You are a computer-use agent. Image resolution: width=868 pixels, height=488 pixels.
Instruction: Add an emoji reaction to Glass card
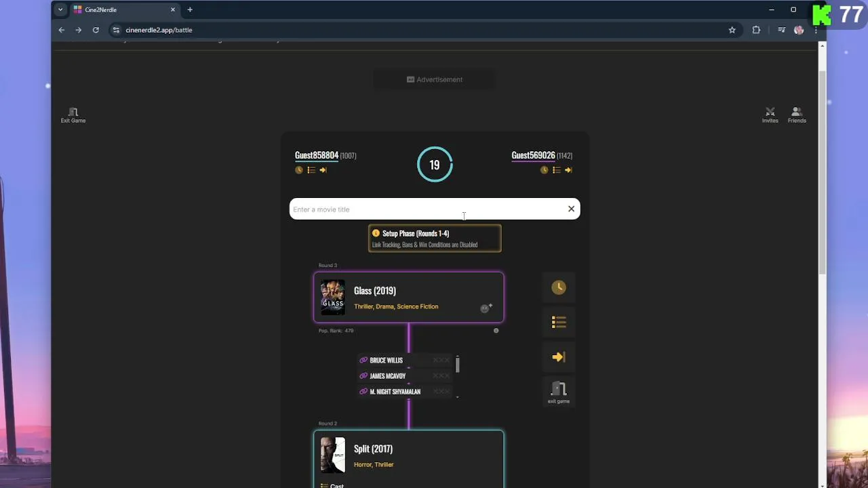[x=486, y=308]
